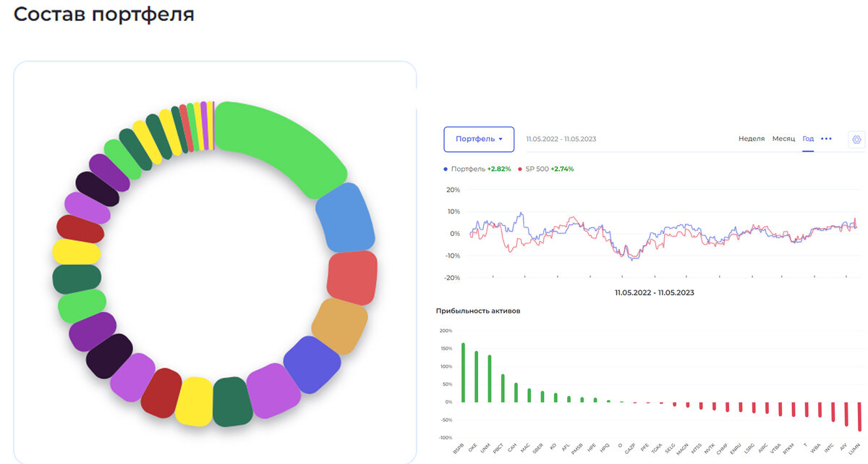Click the OKE green bar
The width and height of the screenshot is (868, 464).
[x=476, y=377]
